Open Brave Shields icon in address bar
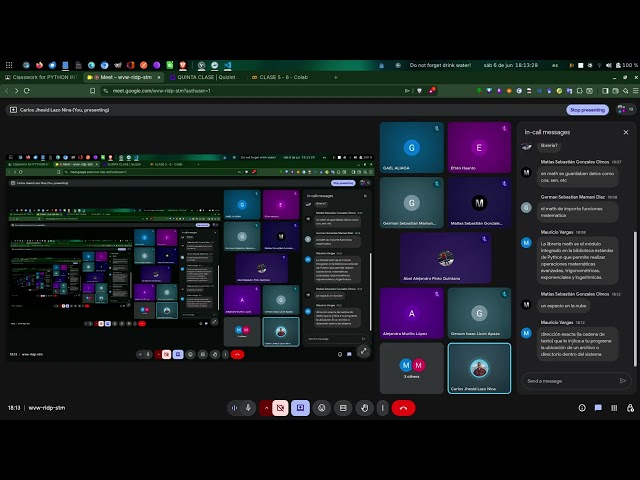Image resolution: width=640 pixels, height=480 pixels. tap(419, 91)
